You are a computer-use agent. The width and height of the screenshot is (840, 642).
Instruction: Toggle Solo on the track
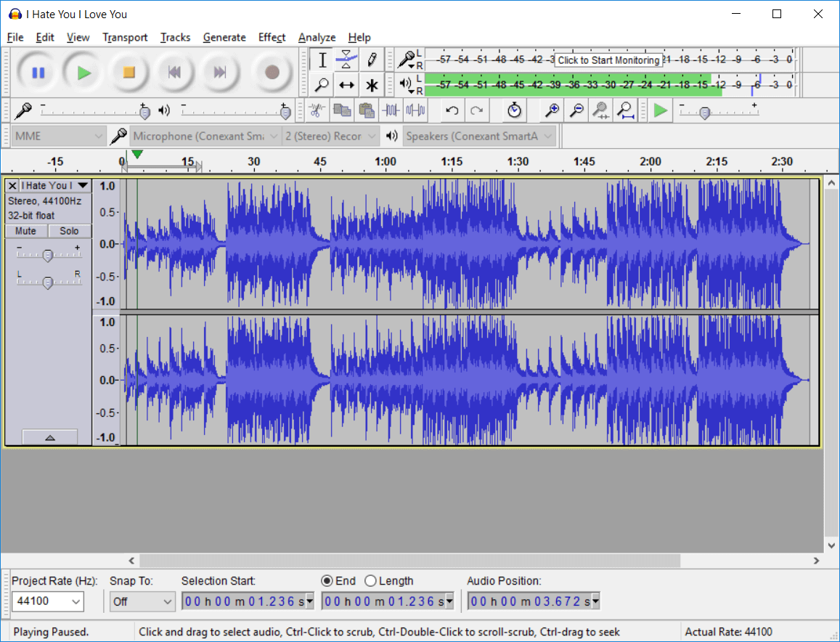(x=69, y=231)
